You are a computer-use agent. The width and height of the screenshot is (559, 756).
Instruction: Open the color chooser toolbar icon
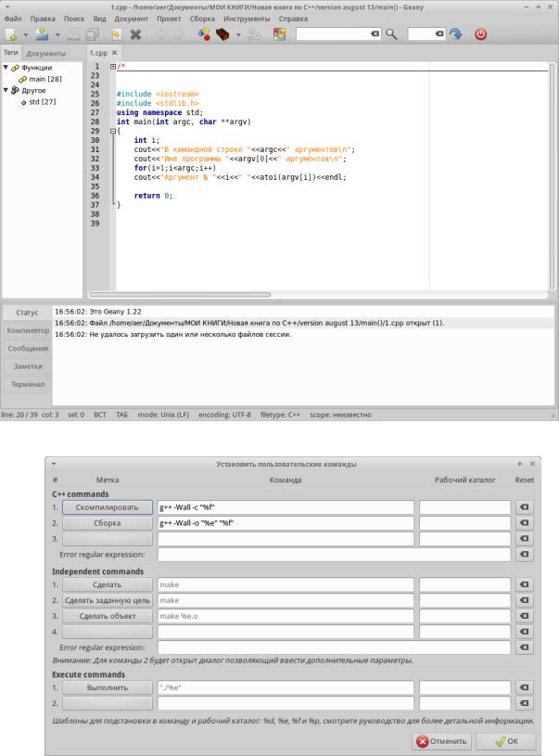pos(280,34)
